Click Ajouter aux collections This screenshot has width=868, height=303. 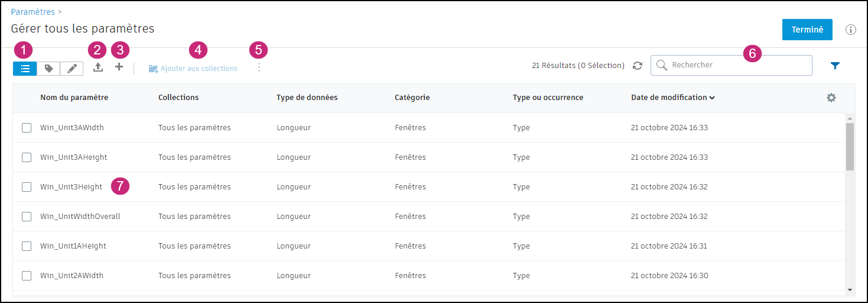193,69
